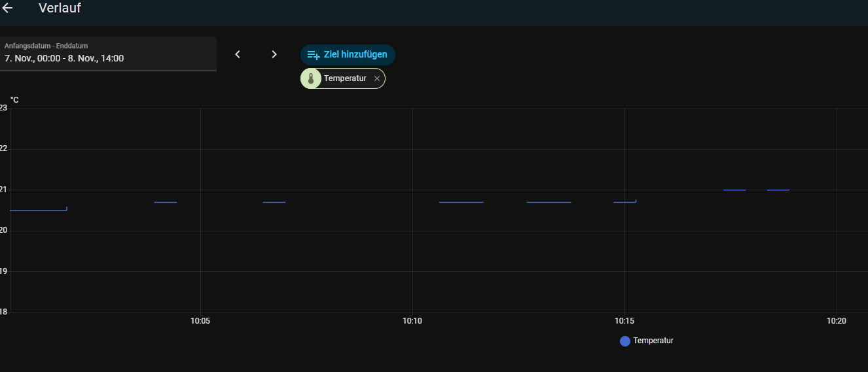The image size is (868, 372).
Task: Open the Anfangsdatum - Enddatum date picker
Action: pyautogui.click(x=108, y=54)
